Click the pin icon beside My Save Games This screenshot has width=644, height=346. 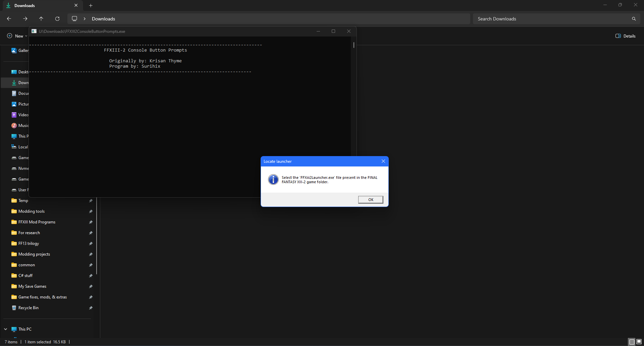pos(91,286)
